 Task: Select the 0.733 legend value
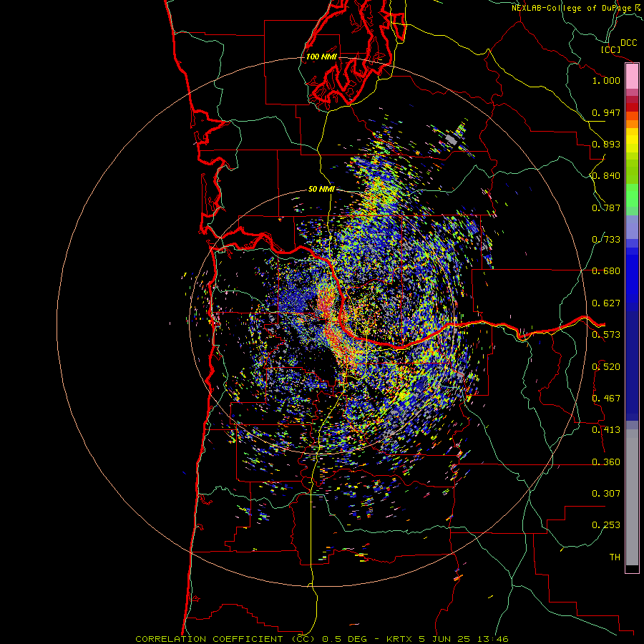(606, 240)
